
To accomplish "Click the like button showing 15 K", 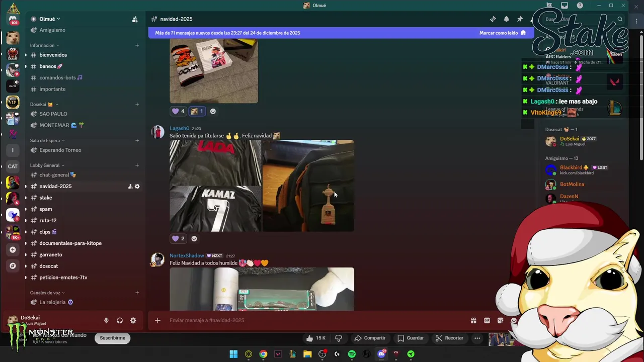I will [x=315, y=338].
